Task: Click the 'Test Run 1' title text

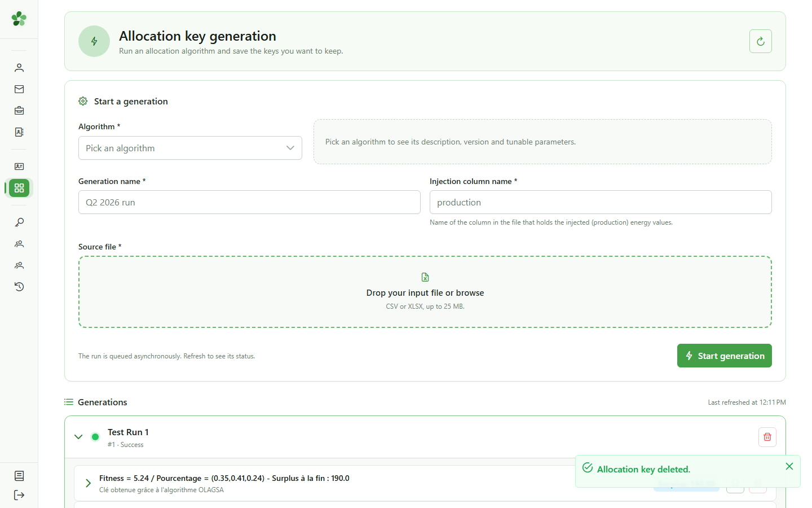Action: 128,432
